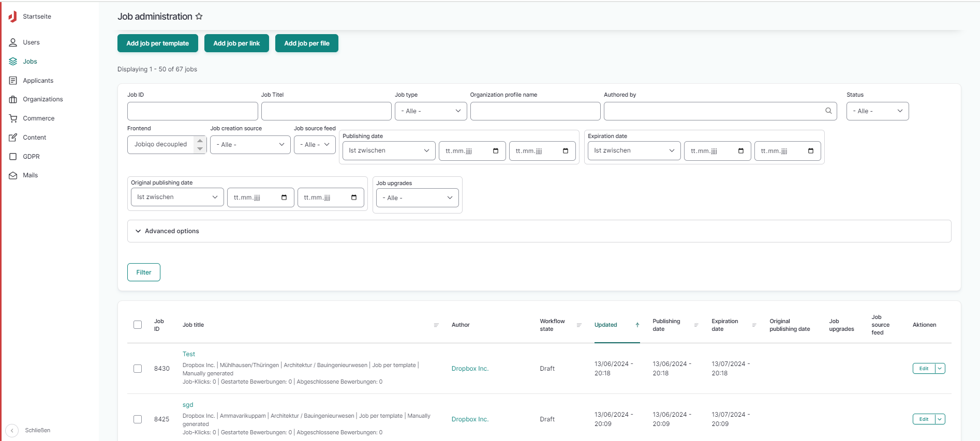The width and height of the screenshot is (980, 441).
Task: Go to Content in sidebar menu
Action: (x=34, y=138)
